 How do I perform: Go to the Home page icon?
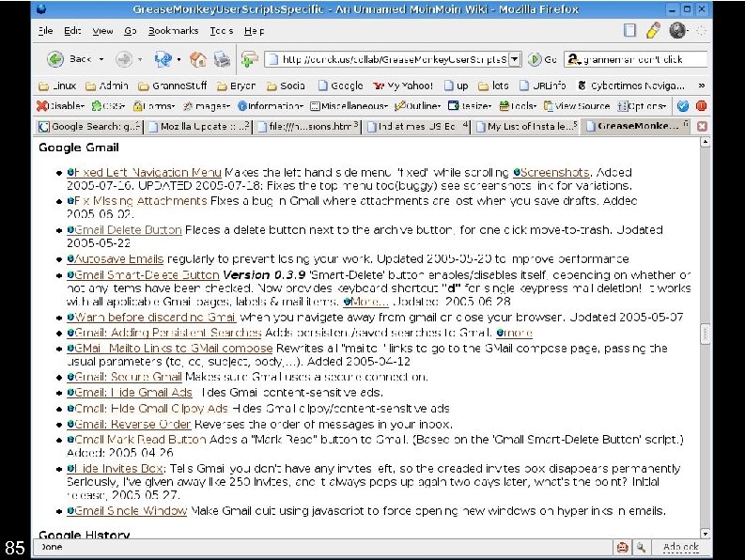pos(197,59)
